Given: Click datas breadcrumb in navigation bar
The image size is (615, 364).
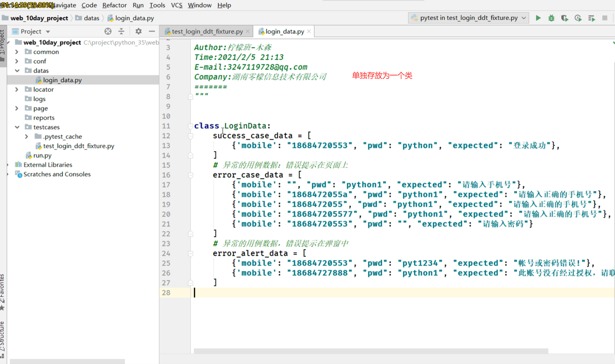Looking at the screenshot, I should 91,18.
